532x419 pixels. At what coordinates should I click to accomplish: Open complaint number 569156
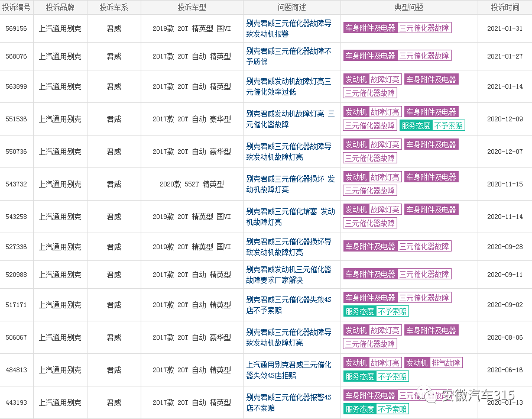[x=17, y=28]
